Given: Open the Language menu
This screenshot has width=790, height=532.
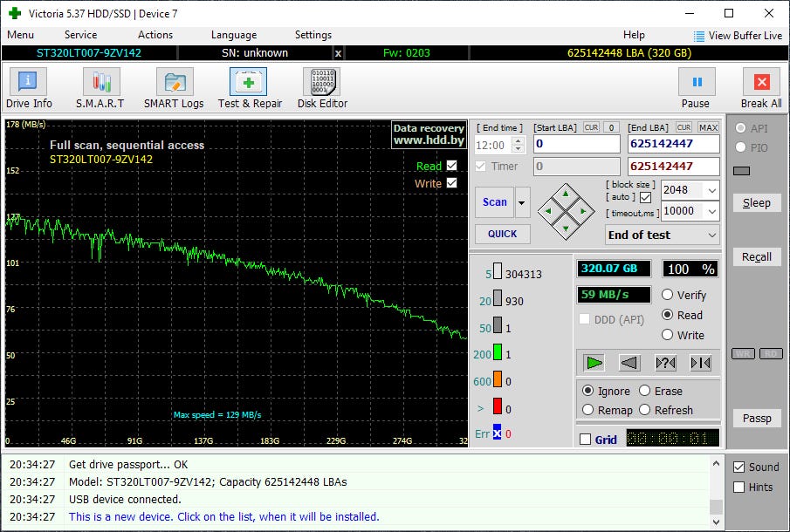Looking at the screenshot, I should coord(233,35).
